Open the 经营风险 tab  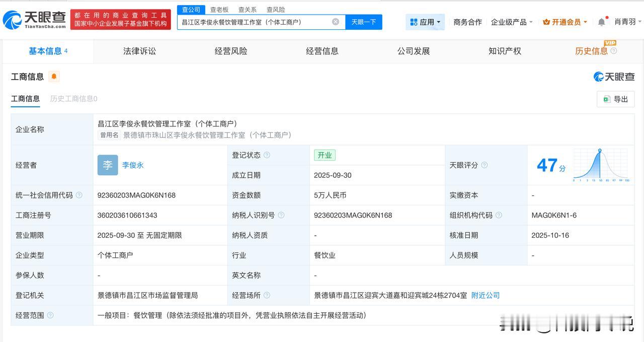pos(231,51)
